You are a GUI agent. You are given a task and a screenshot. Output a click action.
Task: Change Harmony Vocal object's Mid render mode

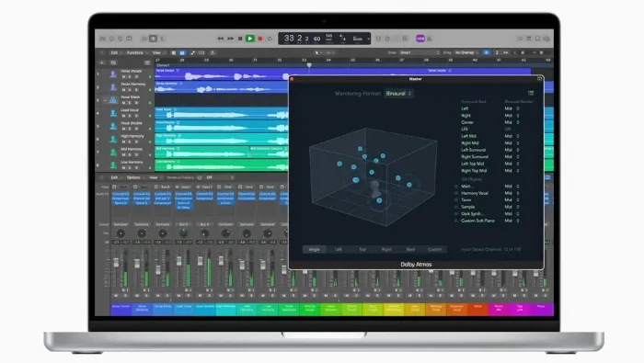point(512,193)
